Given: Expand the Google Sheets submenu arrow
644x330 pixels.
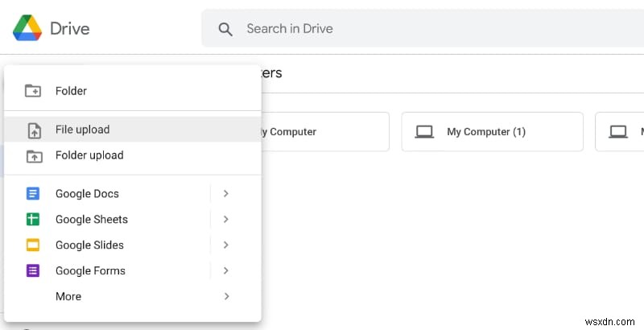Looking at the screenshot, I should [226, 219].
